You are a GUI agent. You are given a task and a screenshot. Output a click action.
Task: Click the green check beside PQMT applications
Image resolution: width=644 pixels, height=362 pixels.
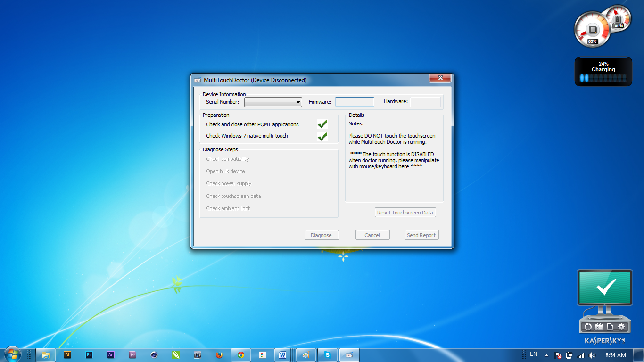tap(322, 124)
